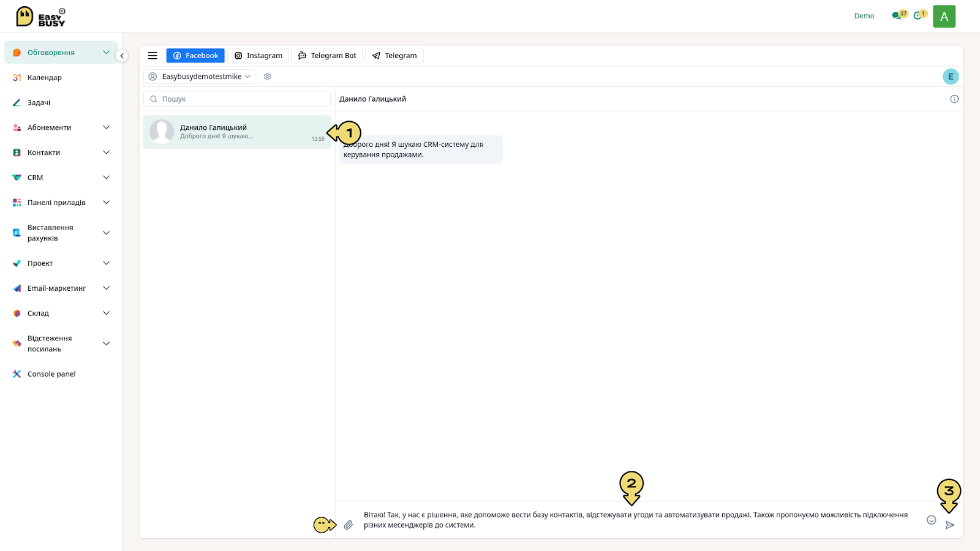This screenshot has height=551, width=980.
Task: Open account settings gear icon
Action: (x=268, y=77)
